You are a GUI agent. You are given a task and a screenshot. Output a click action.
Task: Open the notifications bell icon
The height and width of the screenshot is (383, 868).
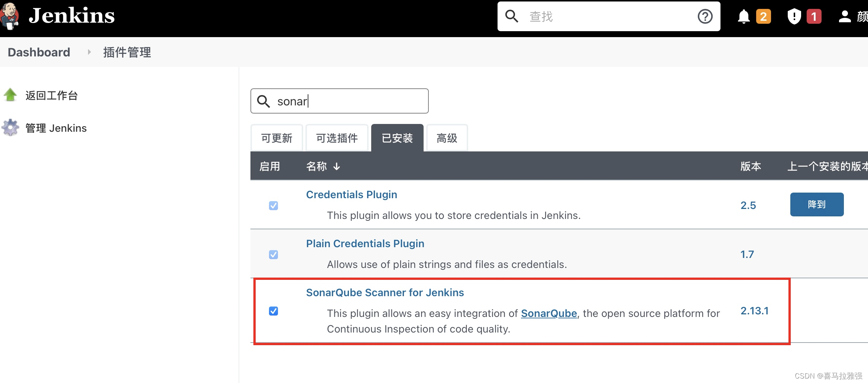[x=744, y=17]
